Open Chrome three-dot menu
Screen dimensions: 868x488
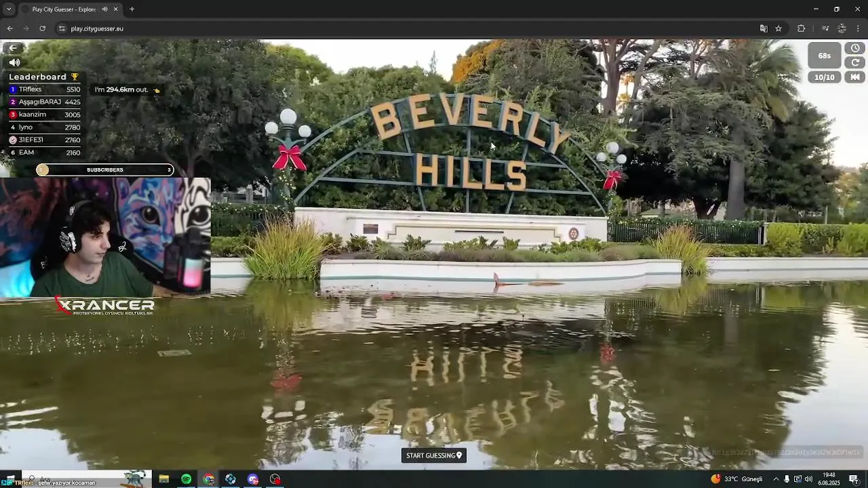pos(858,28)
